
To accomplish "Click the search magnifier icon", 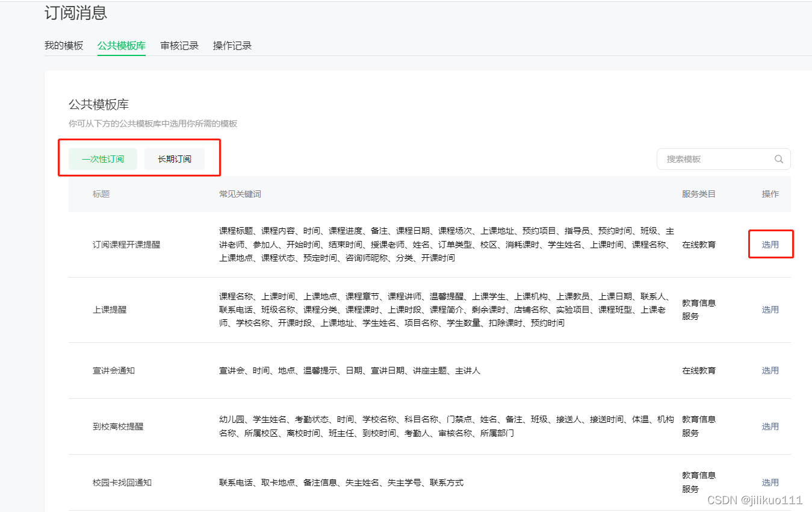I will [x=778, y=158].
